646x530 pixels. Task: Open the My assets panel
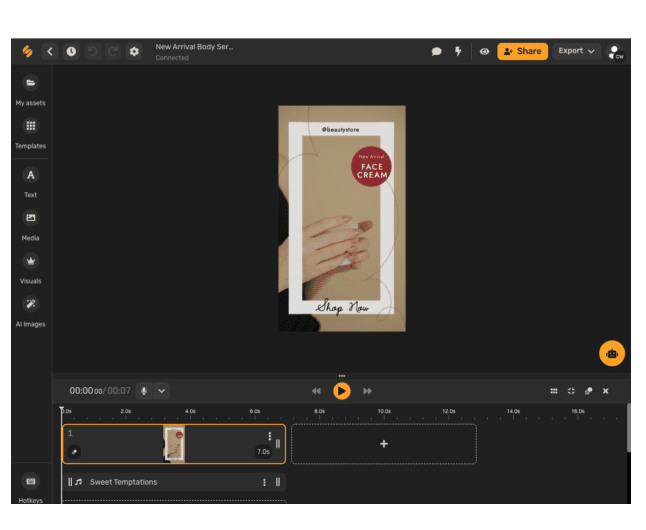[x=30, y=90]
